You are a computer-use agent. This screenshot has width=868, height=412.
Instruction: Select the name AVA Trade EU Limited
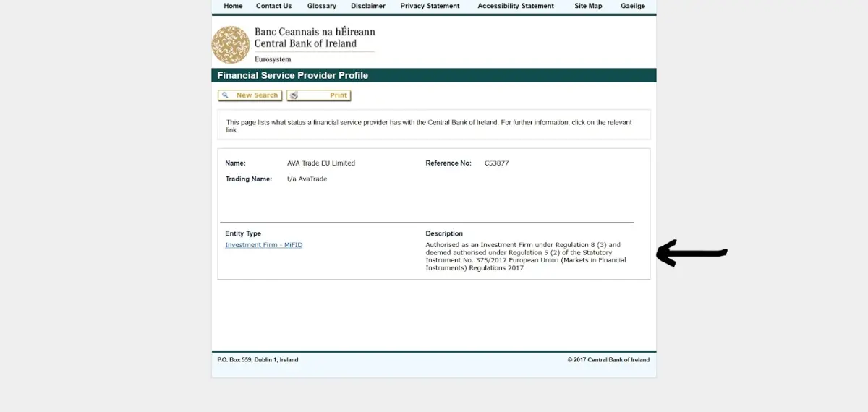pos(321,163)
